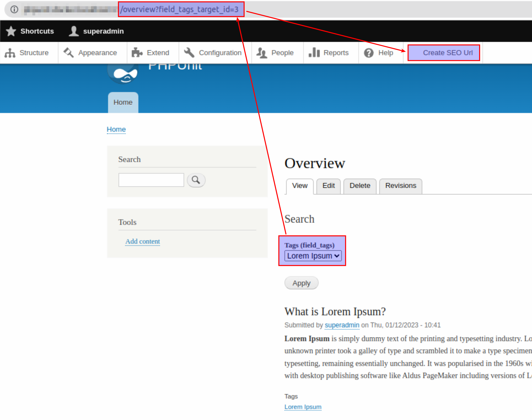Click the superadmin user icon
The width and height of the screenshot is (532, 420).
(x=73, y=31)
